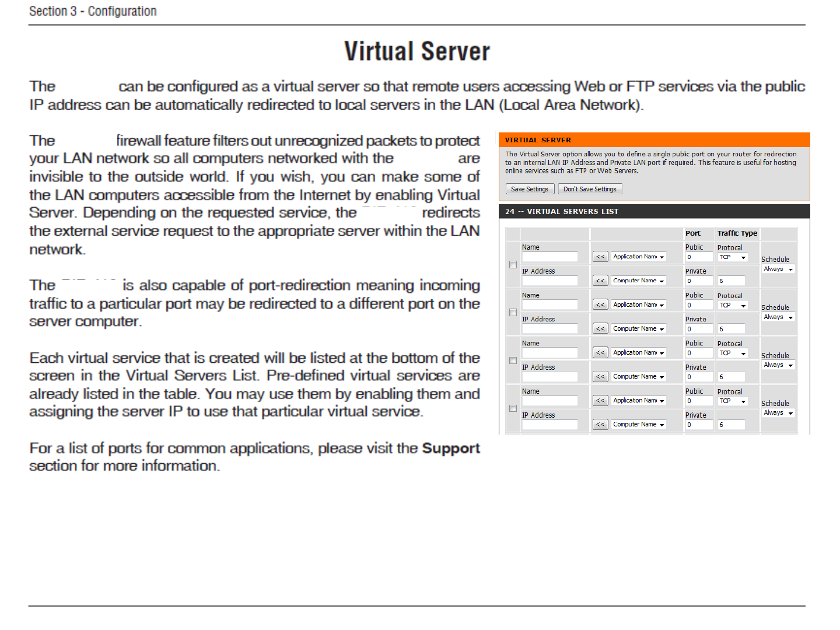Click << beside Application Name in third entry
Screen dimensions: 840x630
600,352
